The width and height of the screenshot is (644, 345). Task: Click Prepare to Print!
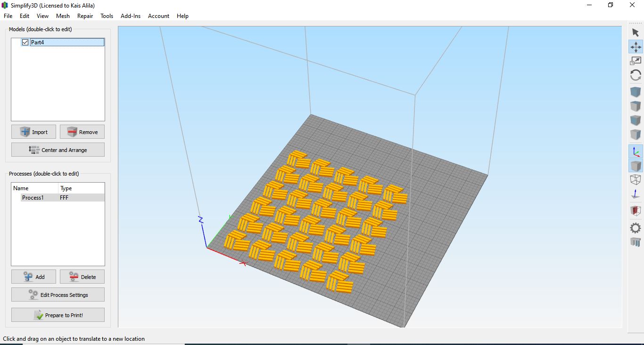tap(58, 315)
